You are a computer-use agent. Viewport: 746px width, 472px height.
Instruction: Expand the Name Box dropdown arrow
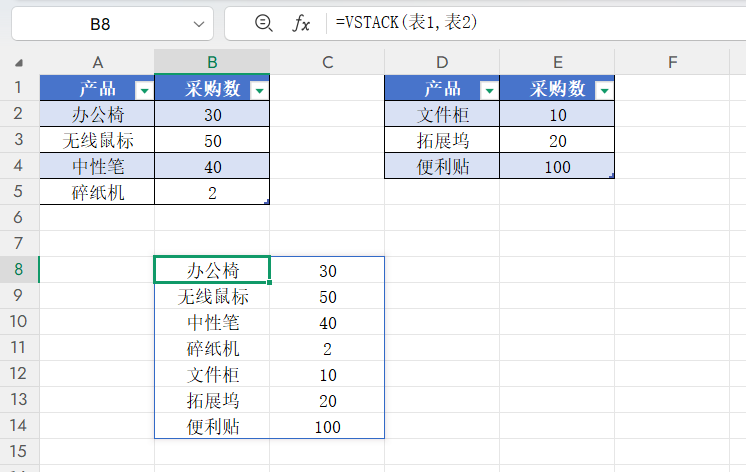point(199,24)
